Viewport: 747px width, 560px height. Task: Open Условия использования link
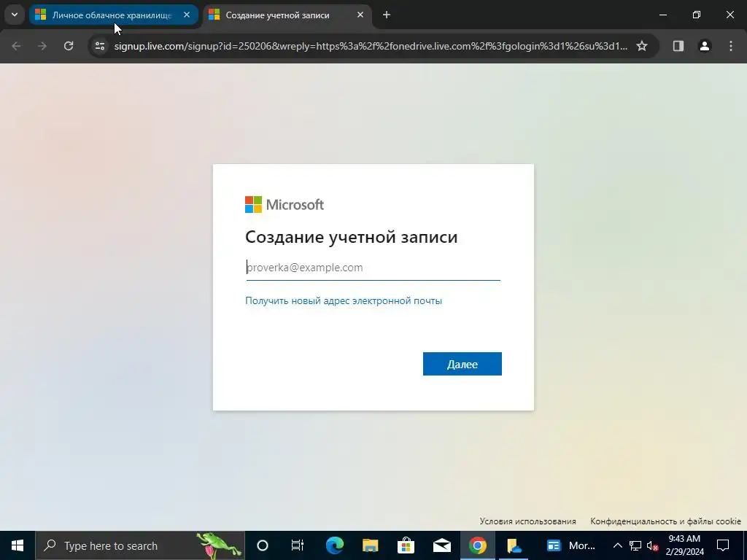click(527, 521)
